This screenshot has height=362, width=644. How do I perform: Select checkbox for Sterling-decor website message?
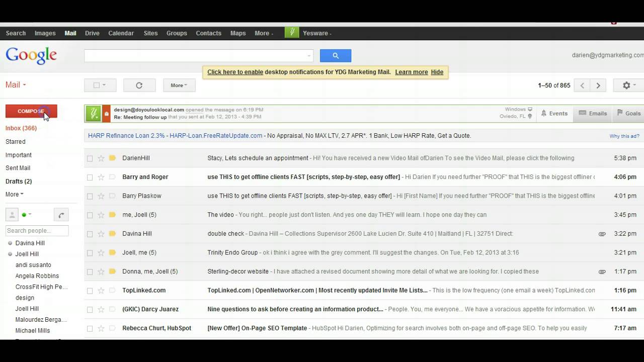click(90, 271)
